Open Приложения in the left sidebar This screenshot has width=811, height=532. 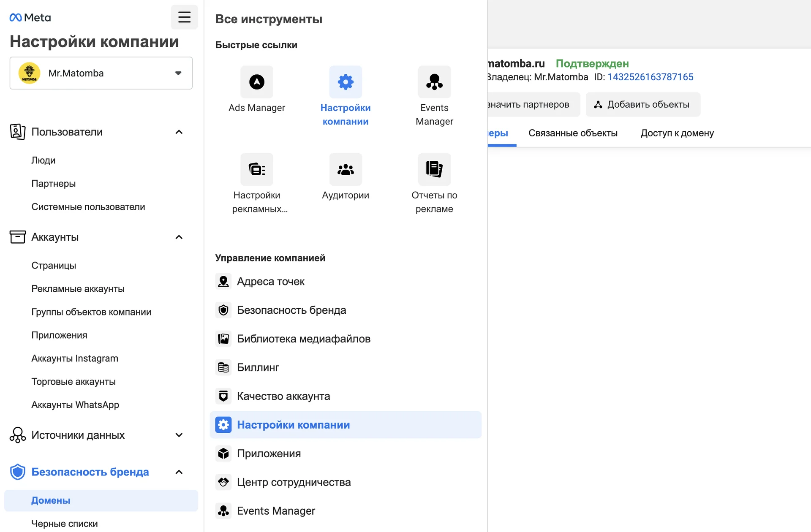[x=59, y=335]
